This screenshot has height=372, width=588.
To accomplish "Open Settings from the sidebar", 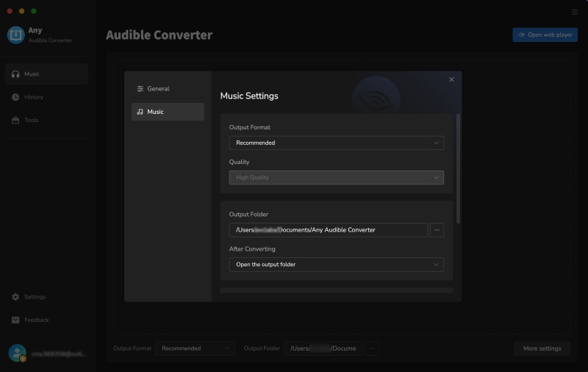I will (x=47, y=296).
